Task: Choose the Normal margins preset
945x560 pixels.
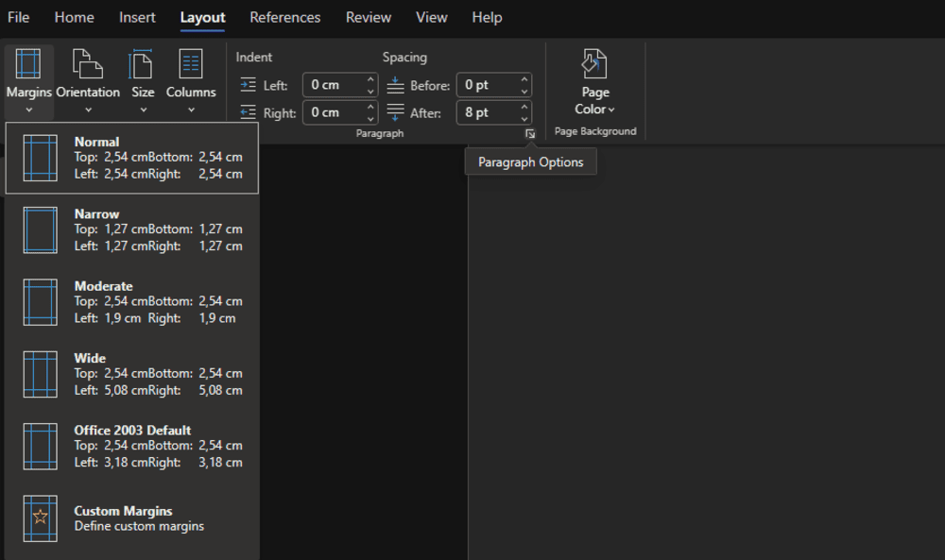Action: (x=132, y=158)
